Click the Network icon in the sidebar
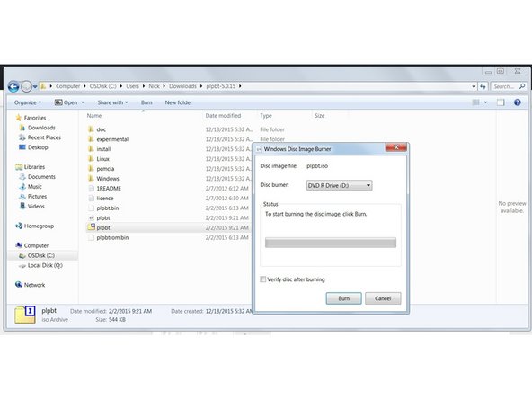This screenshot has height=399, width=532. (x=18, y=285)
